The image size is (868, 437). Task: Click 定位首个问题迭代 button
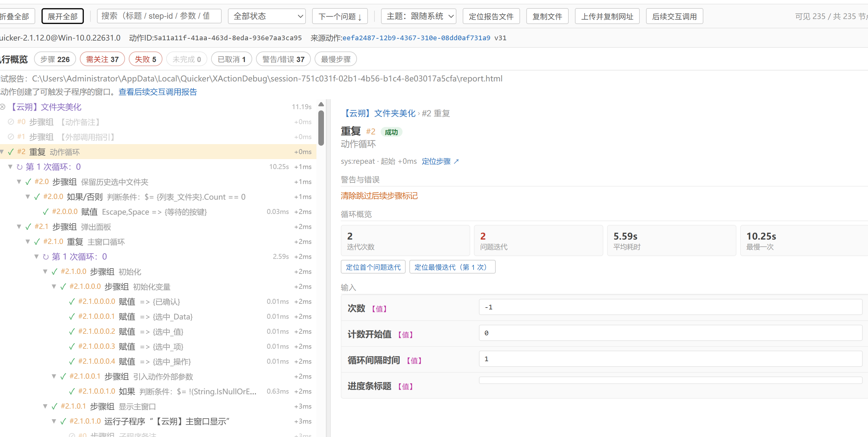point(373,267)
